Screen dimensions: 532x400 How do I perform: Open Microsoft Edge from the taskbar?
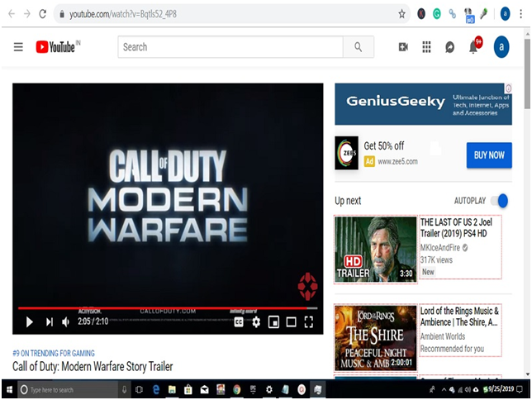pyautogui.click(x=156, y=389)
